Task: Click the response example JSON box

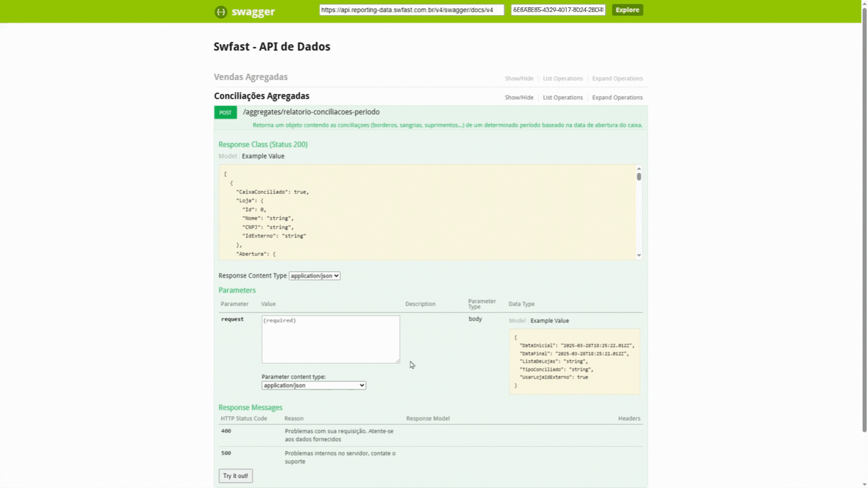Action: point(427,212)
